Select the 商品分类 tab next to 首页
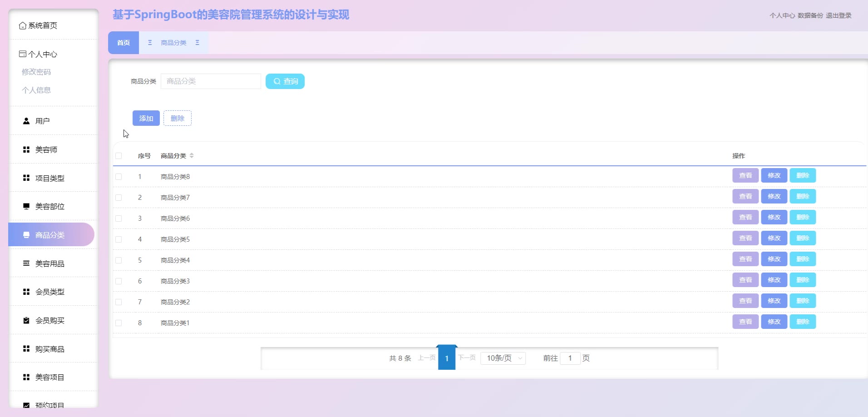Screen dimensions: 868x417 173,43
